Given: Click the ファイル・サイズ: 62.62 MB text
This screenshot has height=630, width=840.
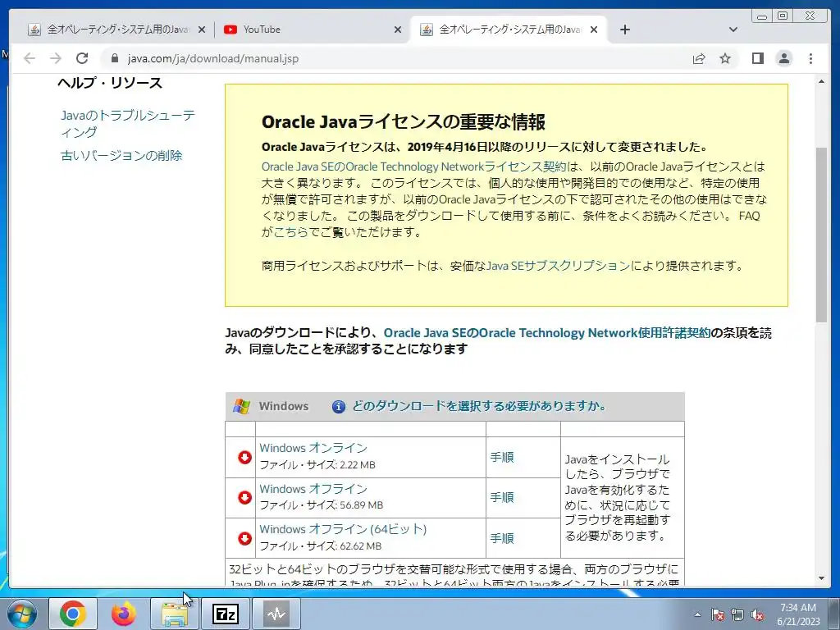Looking at the screenshot, I should [x=321, y=546].
